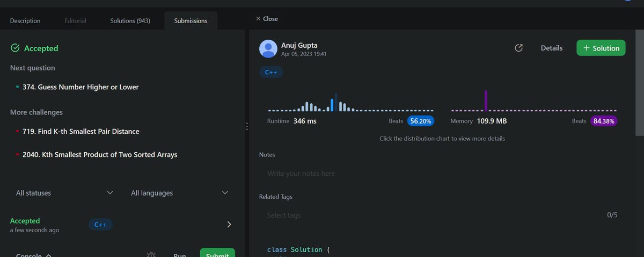Submit the solution
The height and width of the screenshot is (257, 644).
(217, 253)
